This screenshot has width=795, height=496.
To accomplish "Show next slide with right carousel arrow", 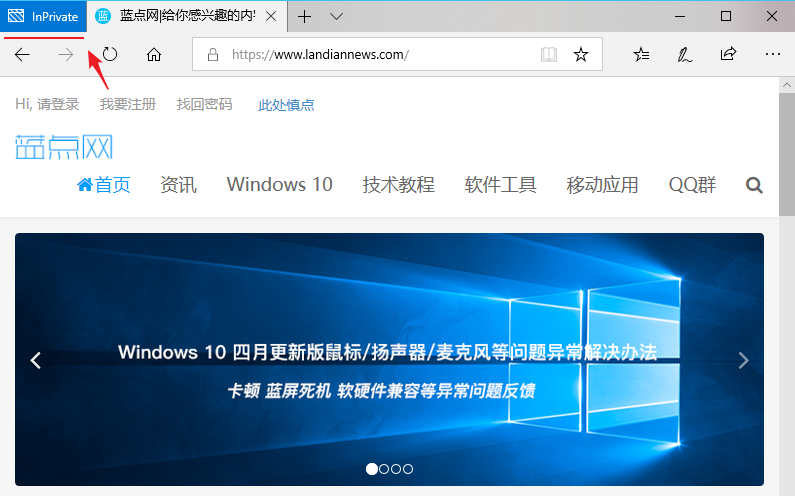I will 743,361.
